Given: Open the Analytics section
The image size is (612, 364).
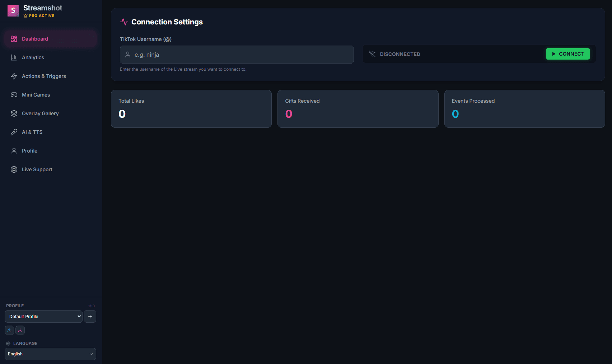Looking at the screenshot, I should tap(33, 57).
